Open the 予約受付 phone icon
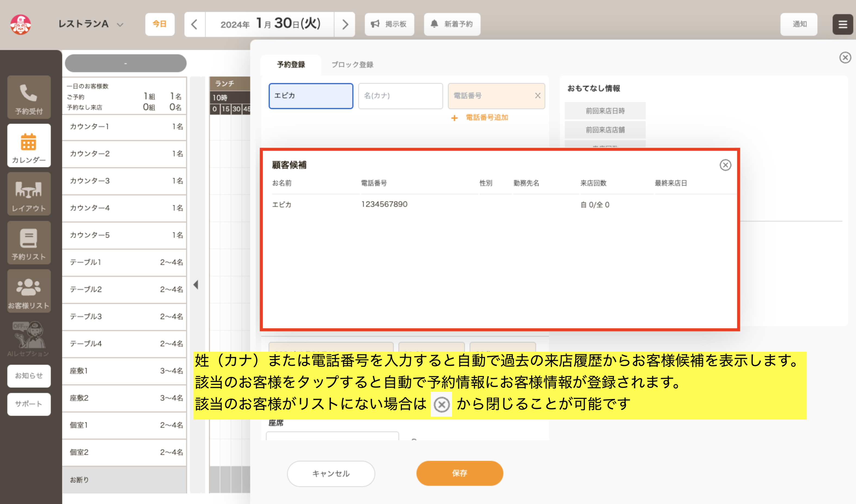 tap(29, 97)
